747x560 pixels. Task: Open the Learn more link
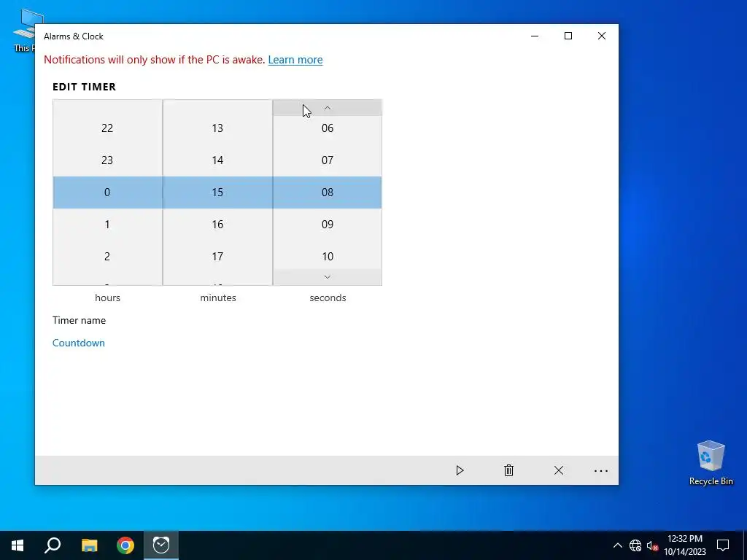tap(295, 60)
